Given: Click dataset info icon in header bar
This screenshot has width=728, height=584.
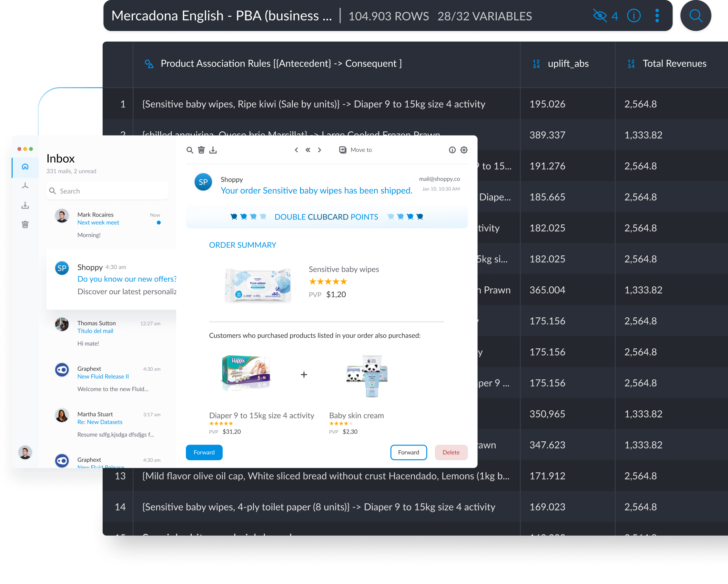Looking at the screenshot, I should point(633,16).
